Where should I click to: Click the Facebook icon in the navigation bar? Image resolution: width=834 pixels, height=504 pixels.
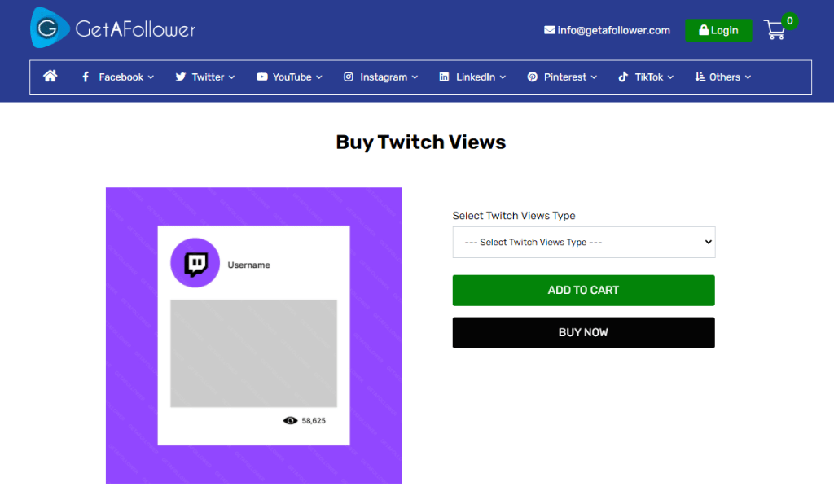click(x=86, y=77)
